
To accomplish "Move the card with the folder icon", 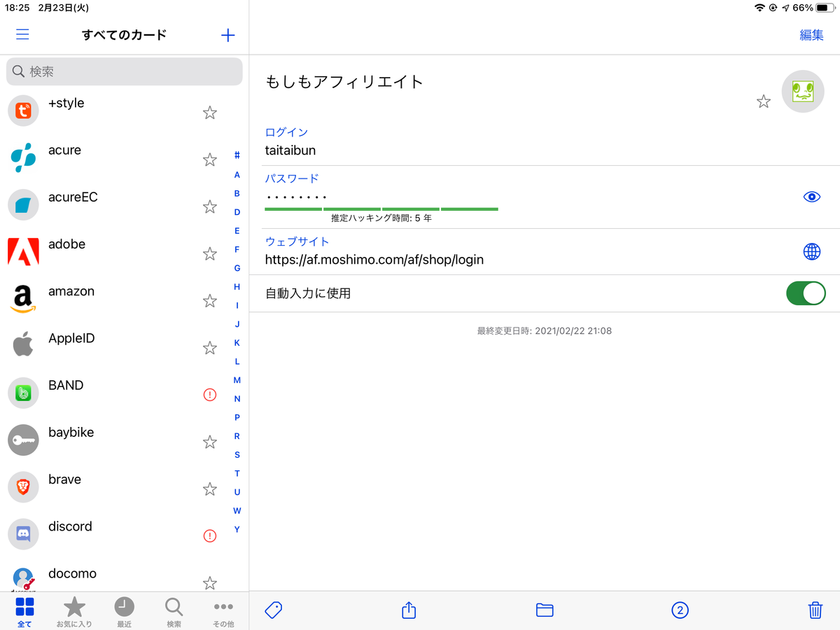I will (545, 610).
